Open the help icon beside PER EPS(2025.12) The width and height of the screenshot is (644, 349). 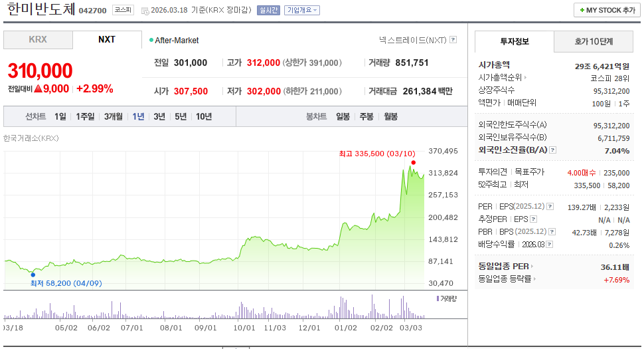point(550,206)
